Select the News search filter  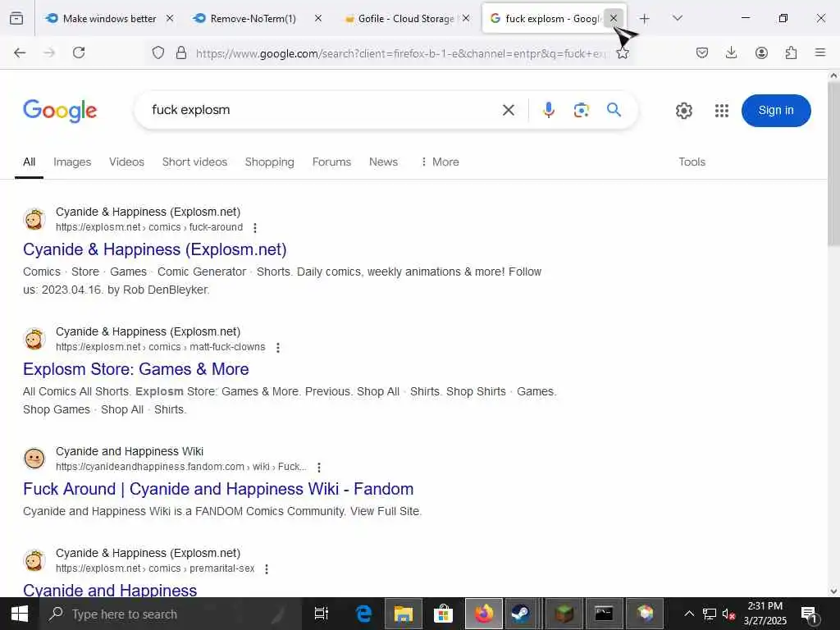click(384, 162)
